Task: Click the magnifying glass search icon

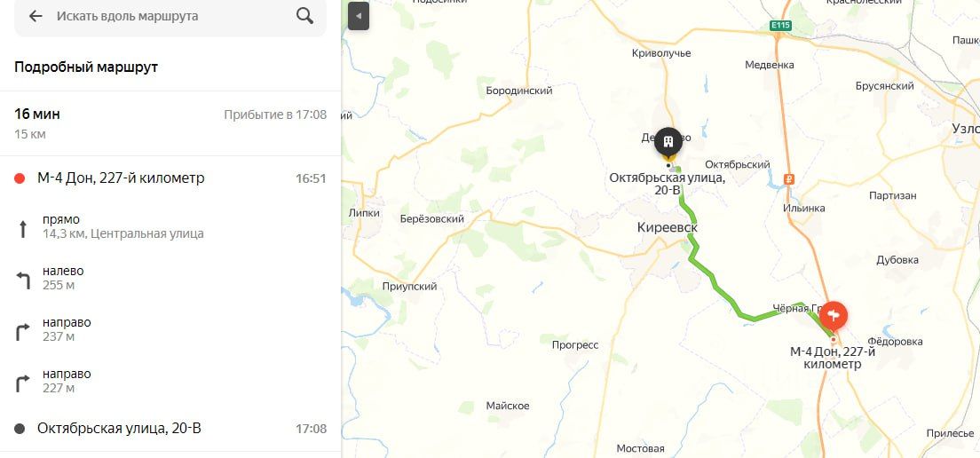Action: pos(305,16)
